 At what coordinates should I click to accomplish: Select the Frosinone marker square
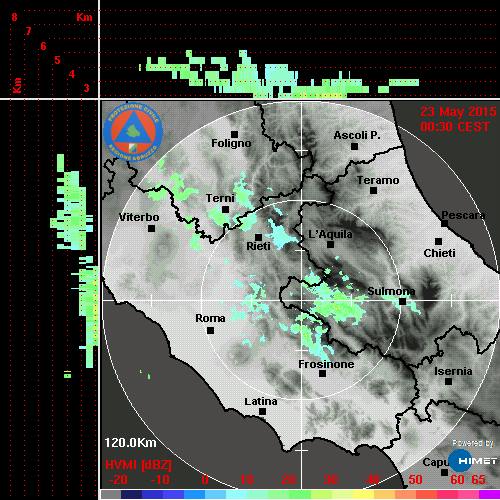point(322,374)
